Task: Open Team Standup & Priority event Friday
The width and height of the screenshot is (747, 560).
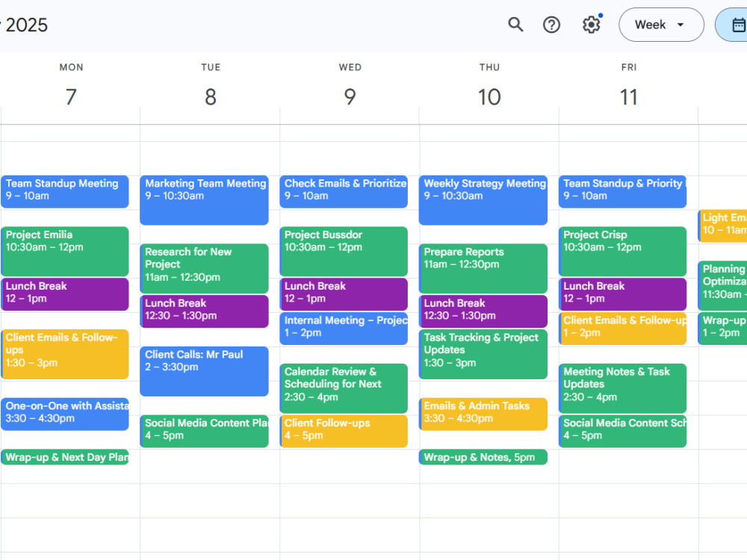Action: [x=623, y=192]
